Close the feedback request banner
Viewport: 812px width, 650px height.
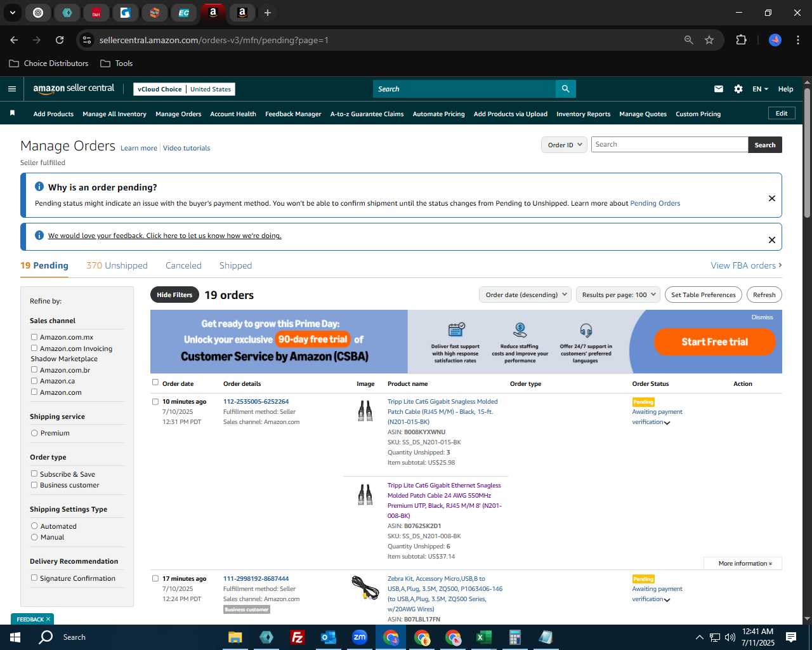coord(772,240)
